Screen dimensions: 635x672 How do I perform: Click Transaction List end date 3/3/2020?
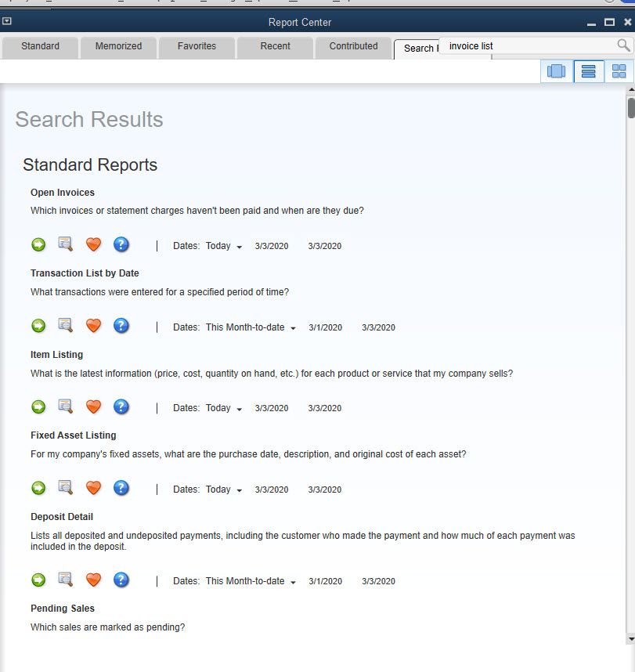coord(378,327)
